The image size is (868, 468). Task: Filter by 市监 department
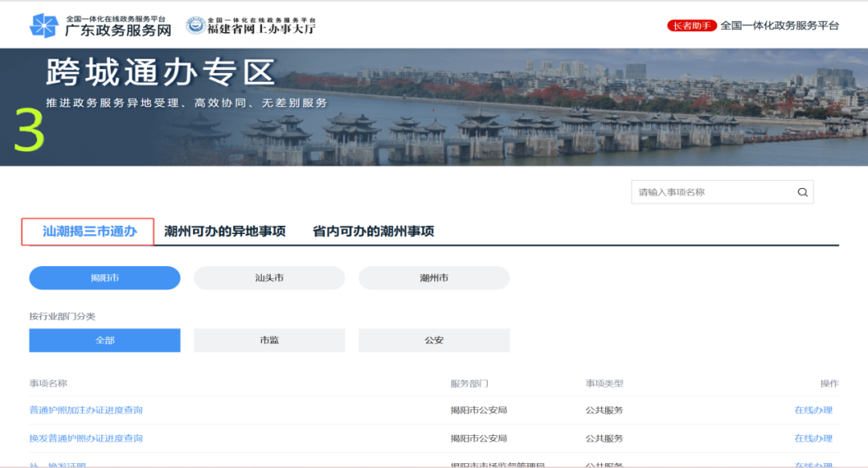point(269,340)
